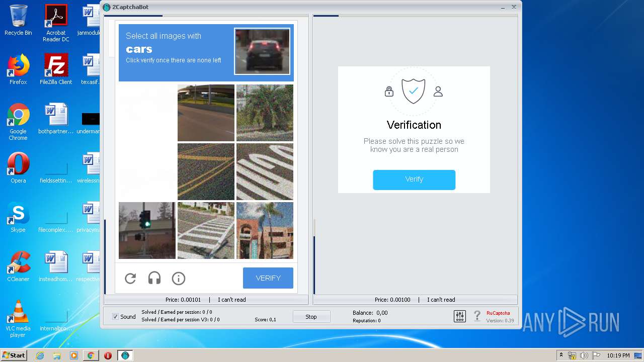Click Score: 0,1 text
Viewport: 644px width, 362px height.
pos(265,320)
